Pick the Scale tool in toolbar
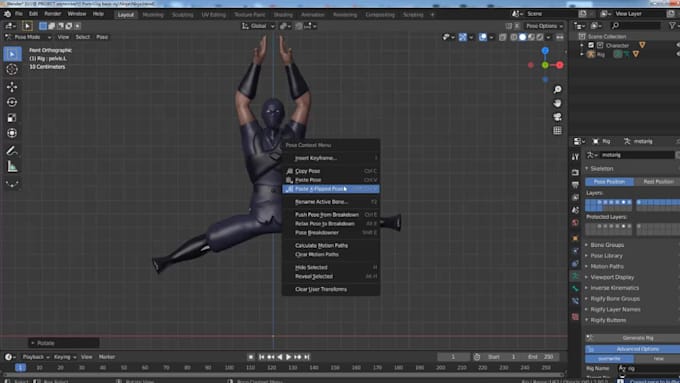 tap(12, 118)
